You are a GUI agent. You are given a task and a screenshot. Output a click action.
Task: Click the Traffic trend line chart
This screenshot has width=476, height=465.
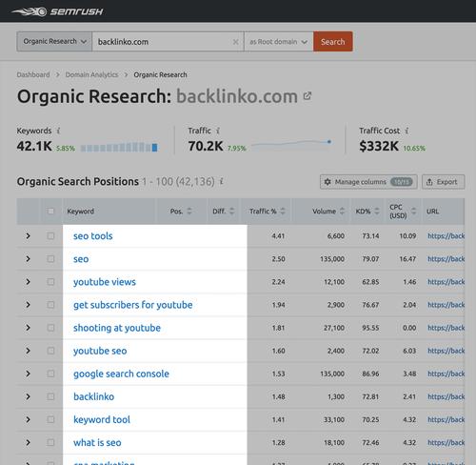pos(292,144)
